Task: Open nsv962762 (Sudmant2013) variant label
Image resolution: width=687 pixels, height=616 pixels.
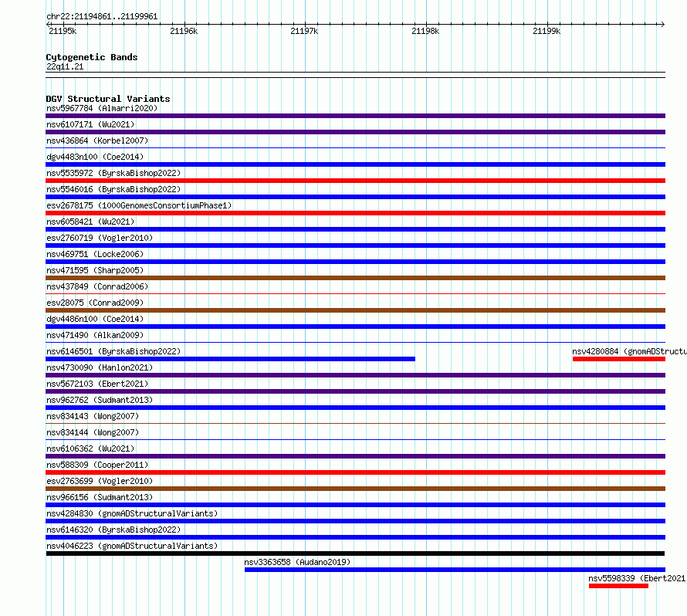Action: (100, 400)
